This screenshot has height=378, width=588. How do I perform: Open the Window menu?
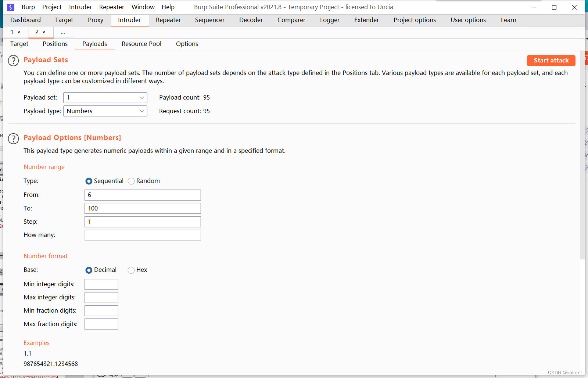pyautogui.click(x=143, y=7)
